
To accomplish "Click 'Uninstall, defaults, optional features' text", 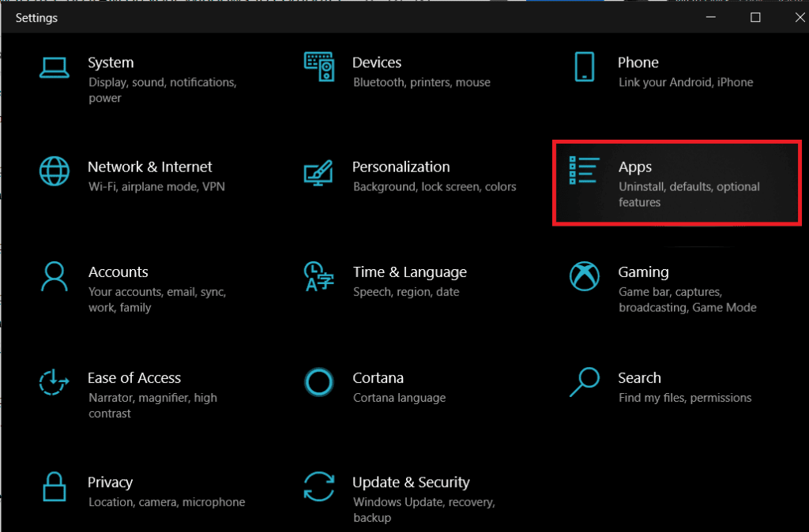I will click(689, 194).
